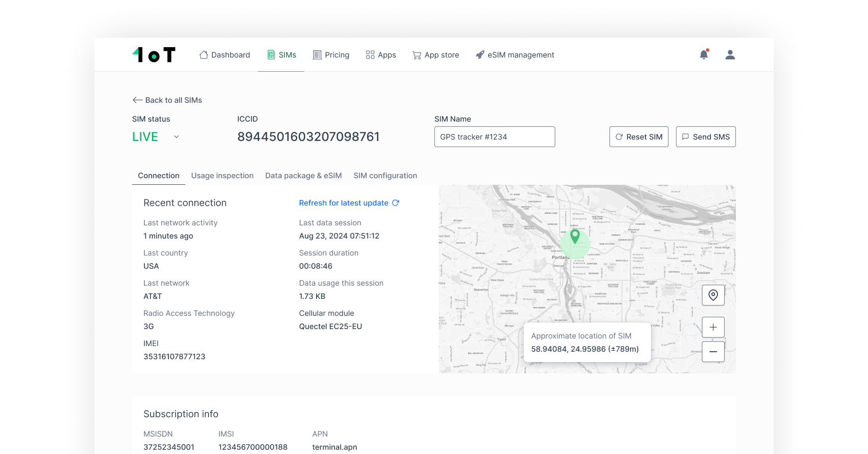Center map with locate button
The height and width of the screenshot is (454, 868).
click(713, 295)
